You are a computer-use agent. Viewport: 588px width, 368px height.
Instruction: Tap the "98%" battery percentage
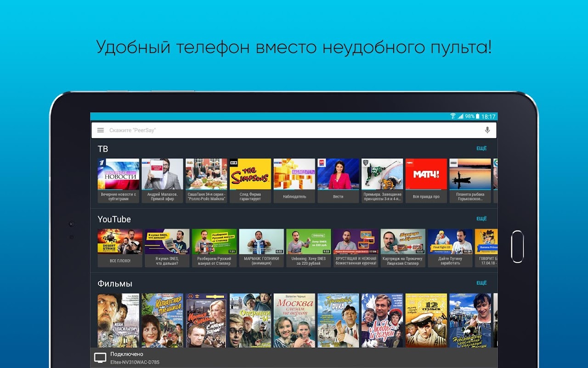[469, 116]
